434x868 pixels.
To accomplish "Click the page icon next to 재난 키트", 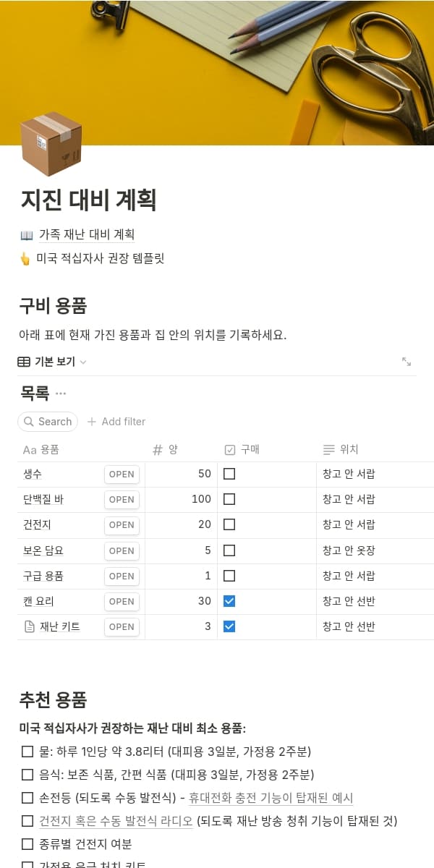I will click(28, 626).
